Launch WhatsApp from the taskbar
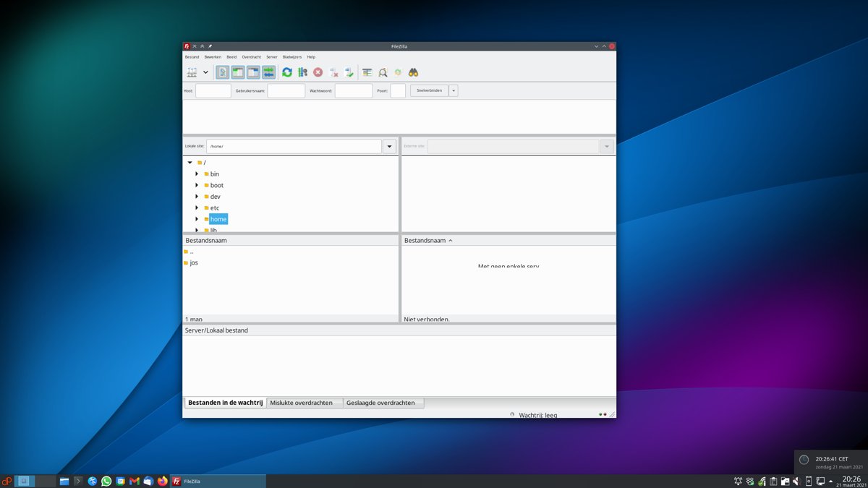 coord(106,481)
